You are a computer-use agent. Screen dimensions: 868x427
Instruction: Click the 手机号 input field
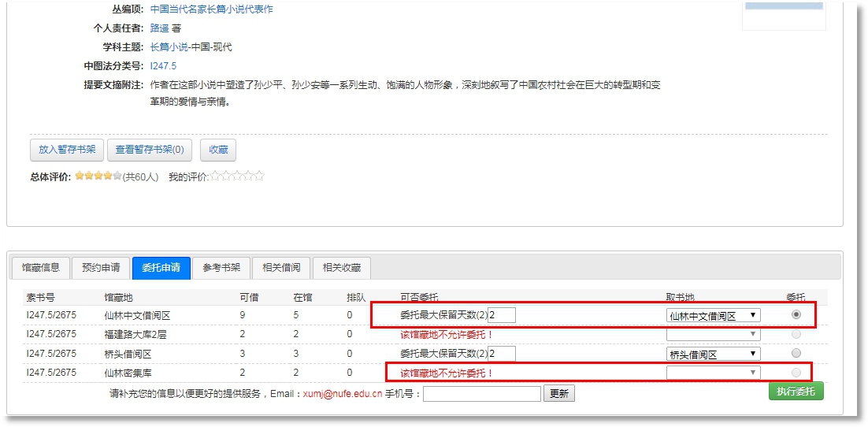pos(481,393)
